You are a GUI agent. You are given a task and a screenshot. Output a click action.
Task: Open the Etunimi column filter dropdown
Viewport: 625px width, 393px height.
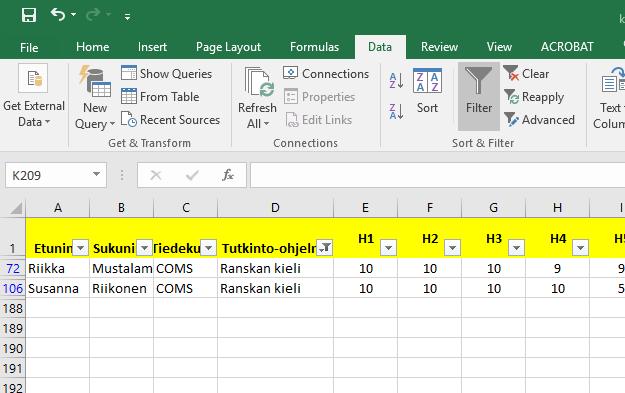(80, 248)
